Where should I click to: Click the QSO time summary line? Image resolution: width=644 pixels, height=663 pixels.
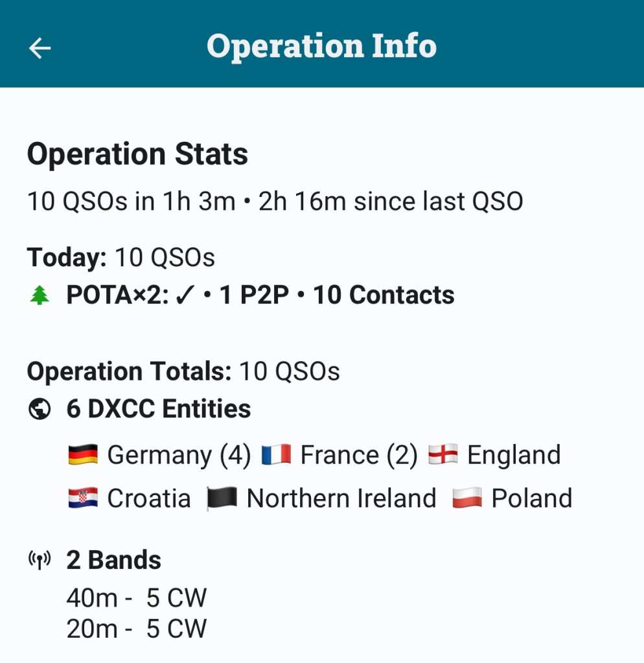click(x=275, y=202)
